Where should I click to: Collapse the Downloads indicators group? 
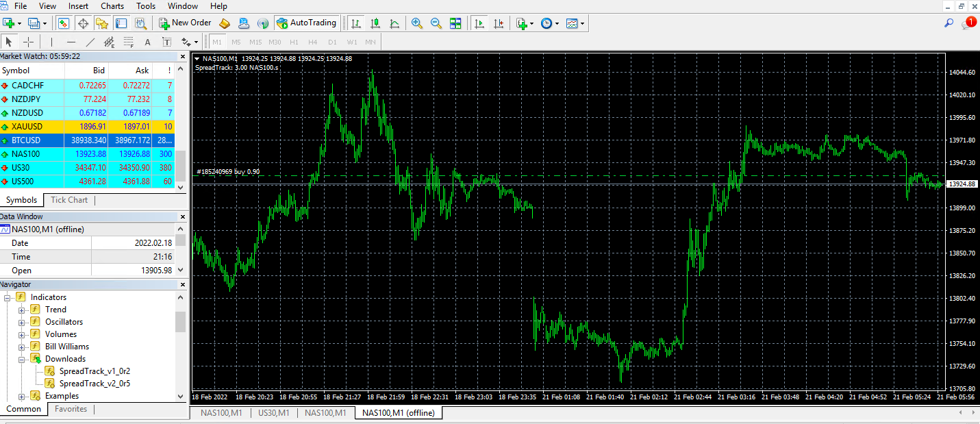tap(21, 358)
